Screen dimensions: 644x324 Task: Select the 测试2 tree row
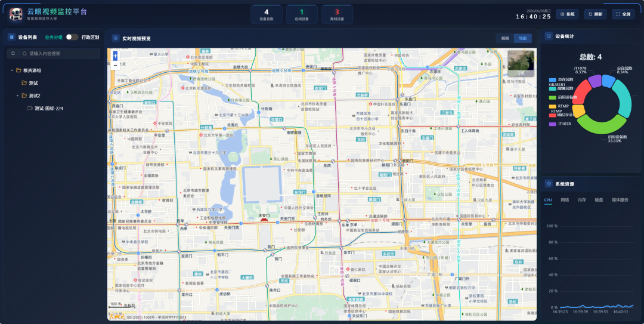(x=54, y=96)
